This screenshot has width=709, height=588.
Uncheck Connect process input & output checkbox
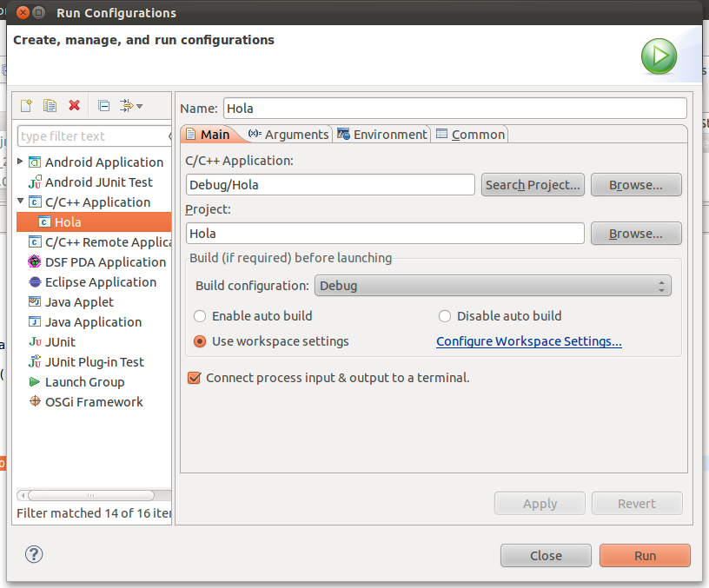(x=195, y=378)
